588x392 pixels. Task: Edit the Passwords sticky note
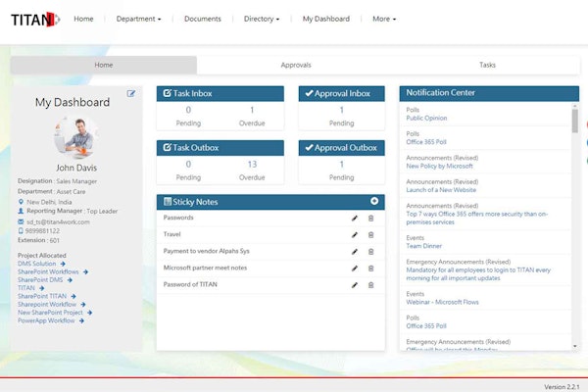(x=355, y=218)
